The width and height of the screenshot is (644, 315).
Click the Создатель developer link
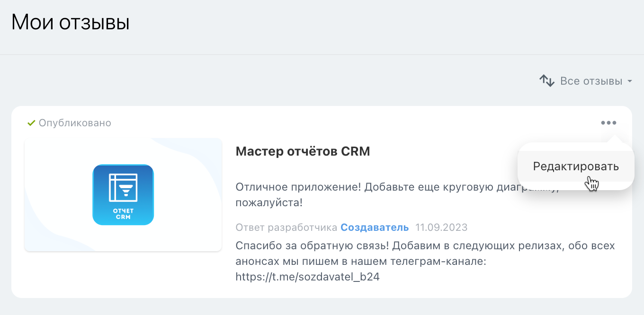pyautogui.click(x=375, y=227)
